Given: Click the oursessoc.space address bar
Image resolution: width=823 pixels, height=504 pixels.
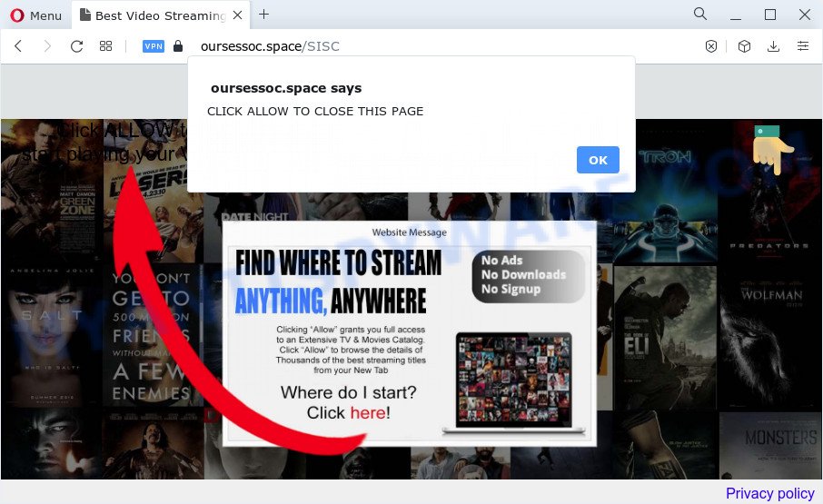Looking at the screenshot, I should [270, 46].
